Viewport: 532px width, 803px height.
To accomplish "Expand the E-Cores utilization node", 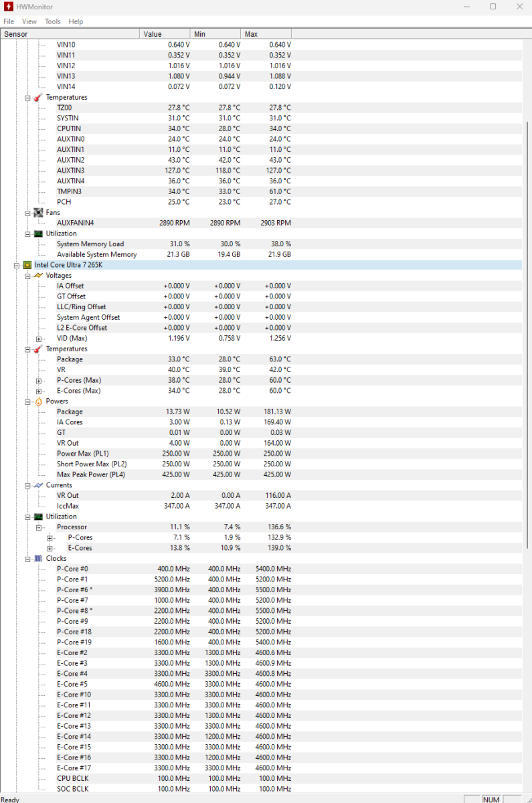I will [x=50, y=548].
